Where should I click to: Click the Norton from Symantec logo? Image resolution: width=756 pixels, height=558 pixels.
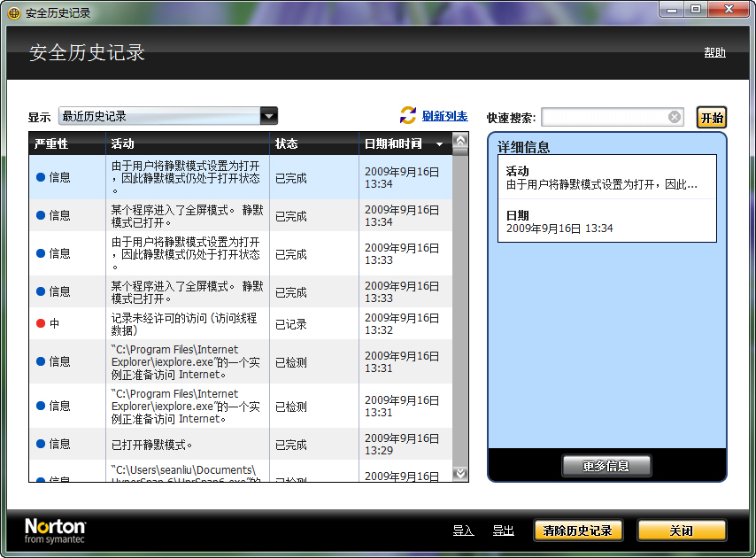(x=53, y=529)
